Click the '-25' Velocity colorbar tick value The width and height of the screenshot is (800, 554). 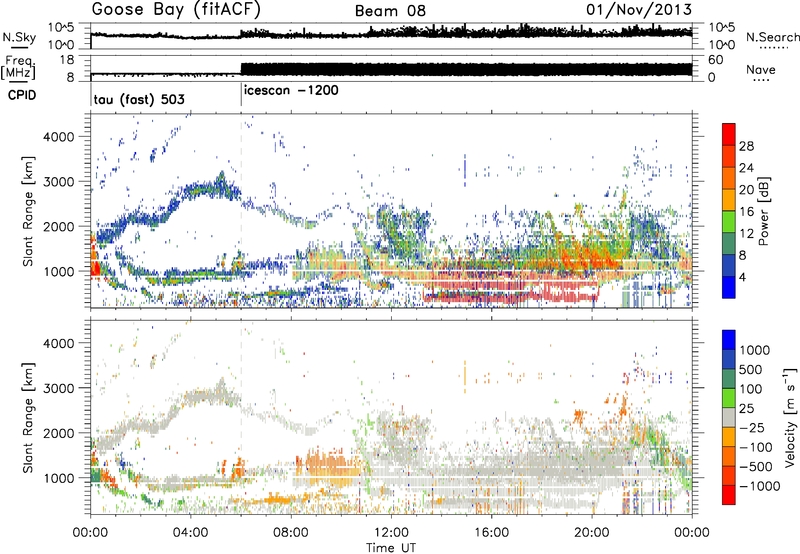click(753, 427)
